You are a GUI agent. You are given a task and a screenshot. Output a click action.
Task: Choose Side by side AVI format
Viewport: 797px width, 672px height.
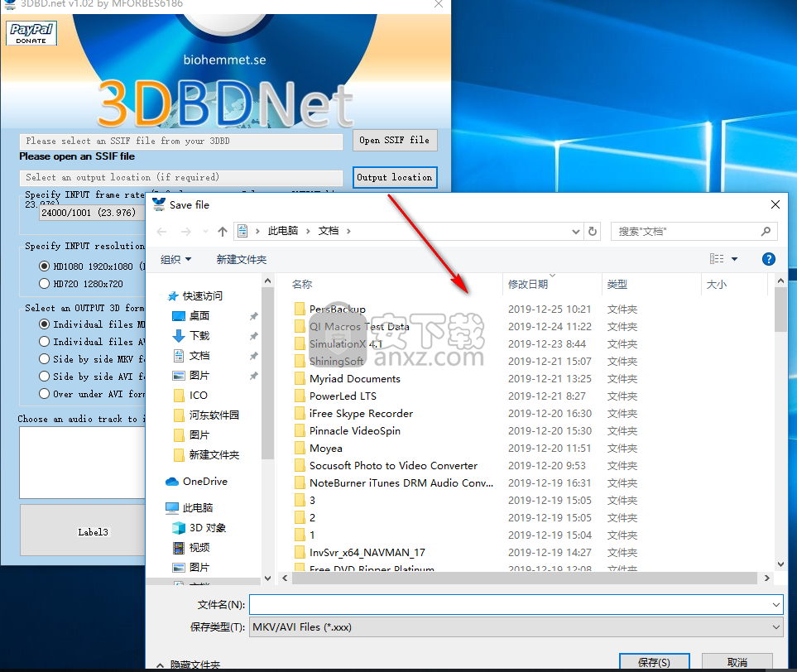[x=44, y=377]
